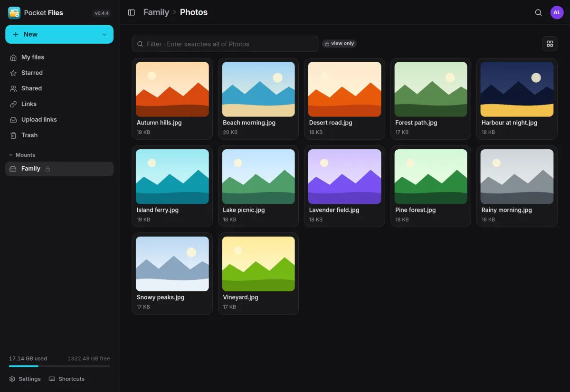The width and height of the screenshot is (570, 392).
Task: Open Island ferry.jpg thumbnail
Action: (x=172, y=177)
